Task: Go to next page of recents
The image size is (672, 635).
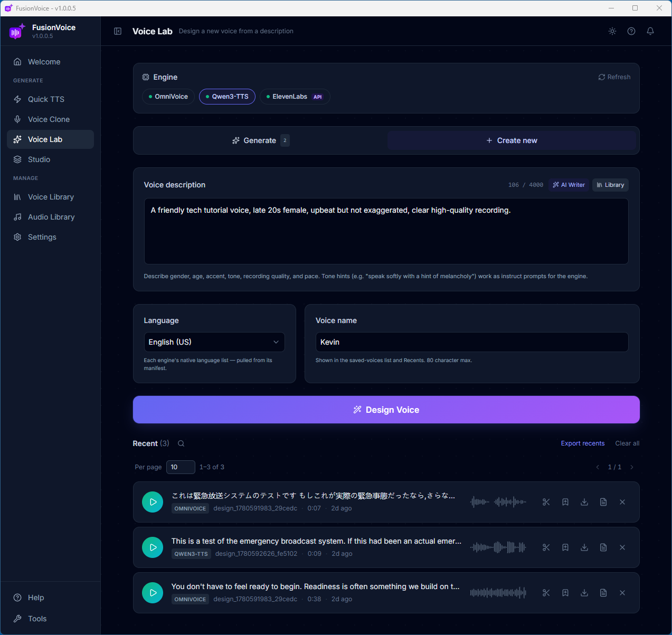Action: click(632, 467)
